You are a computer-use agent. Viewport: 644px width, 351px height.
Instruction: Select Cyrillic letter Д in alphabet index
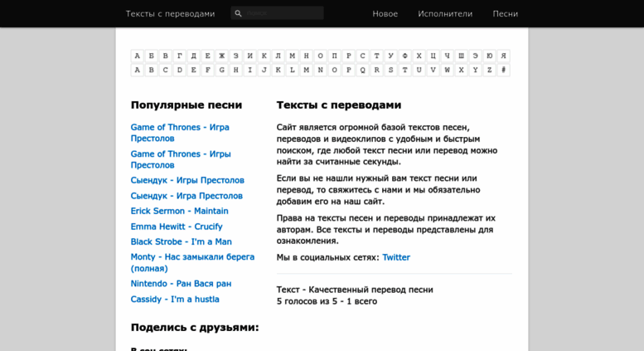click(193, 56)
